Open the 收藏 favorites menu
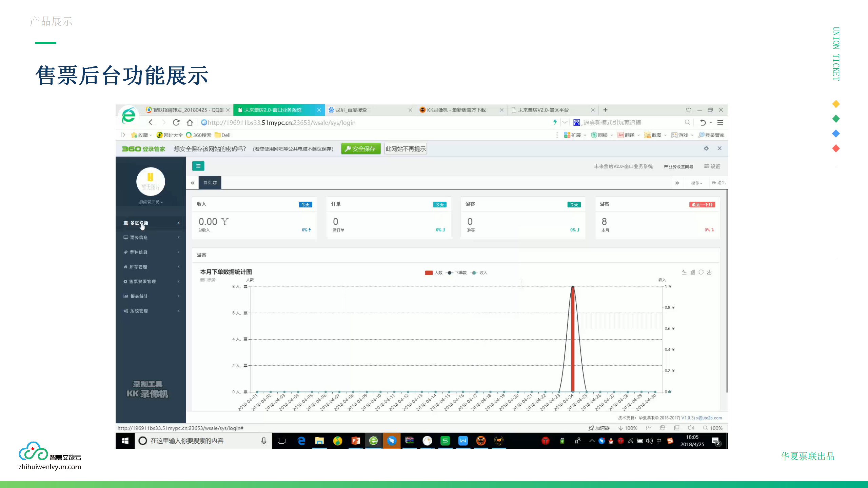868x488 pixels. [141, 135]
